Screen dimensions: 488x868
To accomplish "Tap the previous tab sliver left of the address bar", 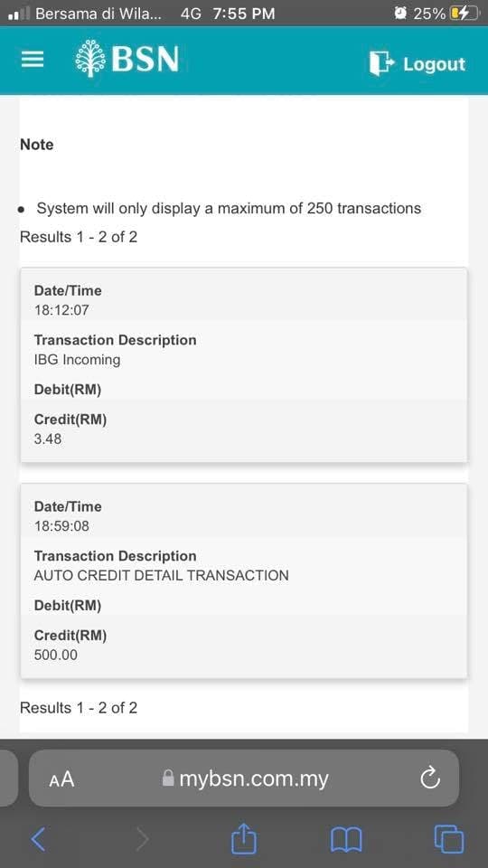I will pos(8,778).
